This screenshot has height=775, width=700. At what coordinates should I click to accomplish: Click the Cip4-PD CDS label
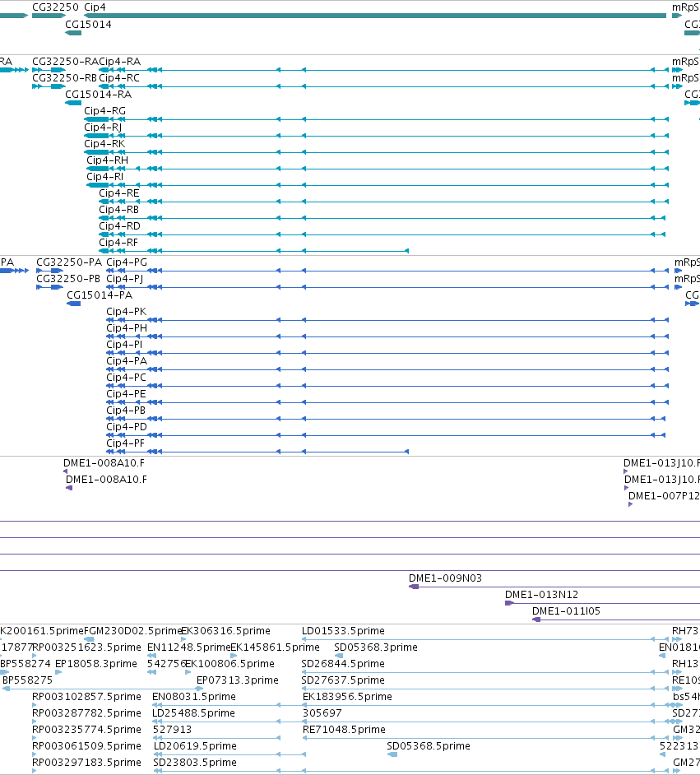[127, 426]
